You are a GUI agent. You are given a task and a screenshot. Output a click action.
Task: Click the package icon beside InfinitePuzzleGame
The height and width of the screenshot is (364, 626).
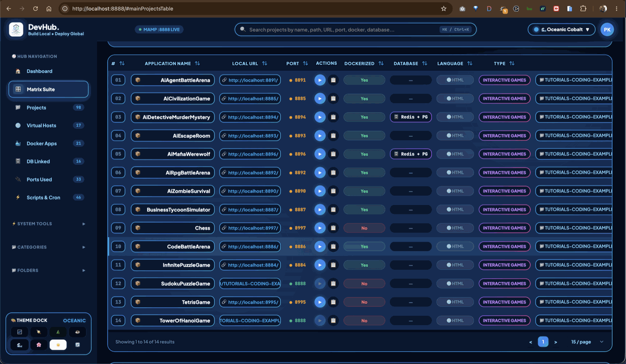point(138,265)
